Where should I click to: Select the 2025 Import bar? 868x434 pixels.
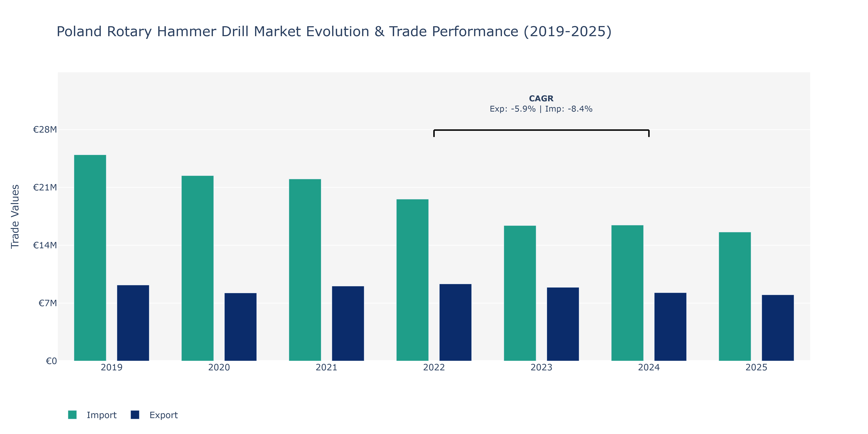point(735,297)
